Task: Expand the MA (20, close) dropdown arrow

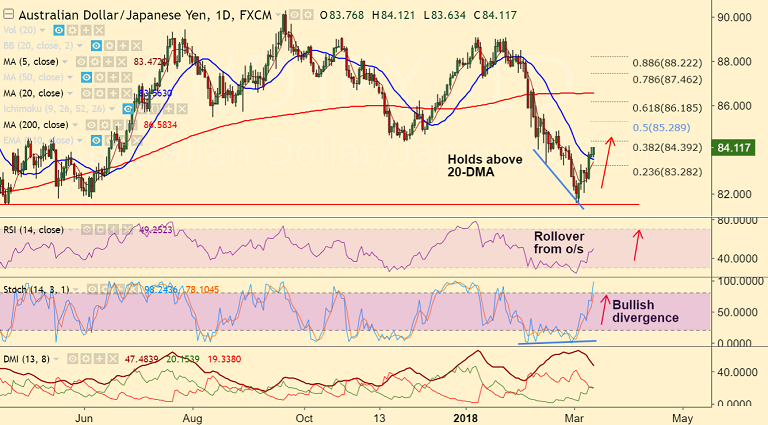Action: tap(70, 93)
